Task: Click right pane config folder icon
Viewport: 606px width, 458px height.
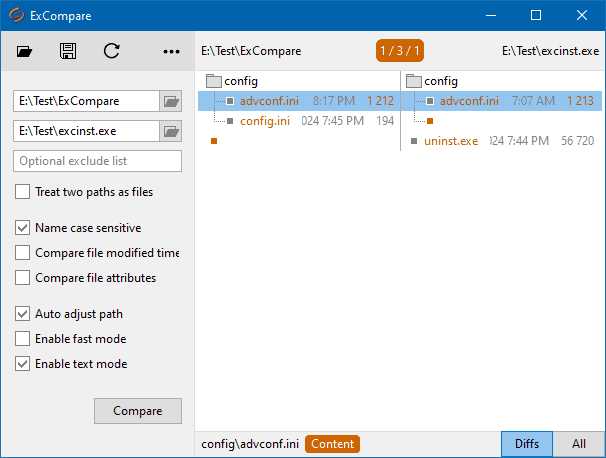Action: point(414,81)
